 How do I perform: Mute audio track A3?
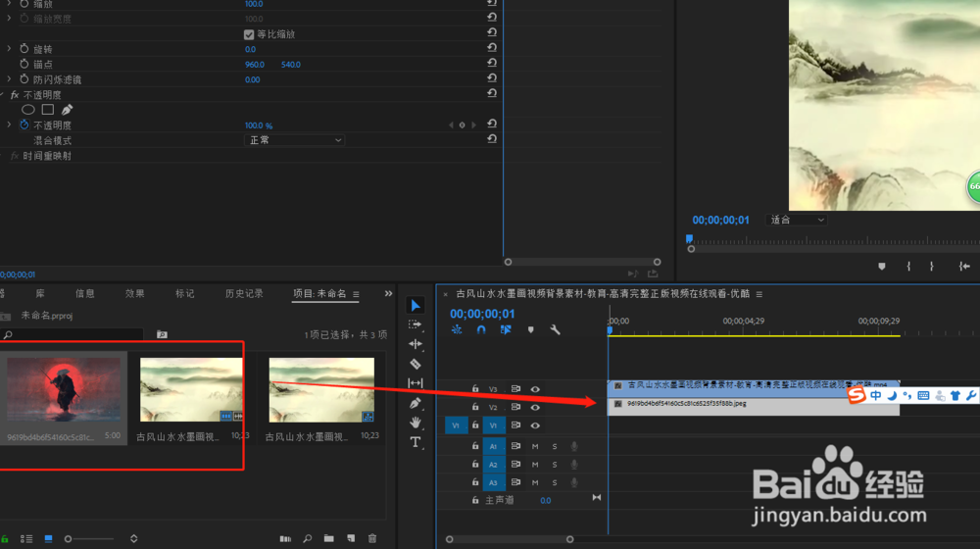pos(535,482)
